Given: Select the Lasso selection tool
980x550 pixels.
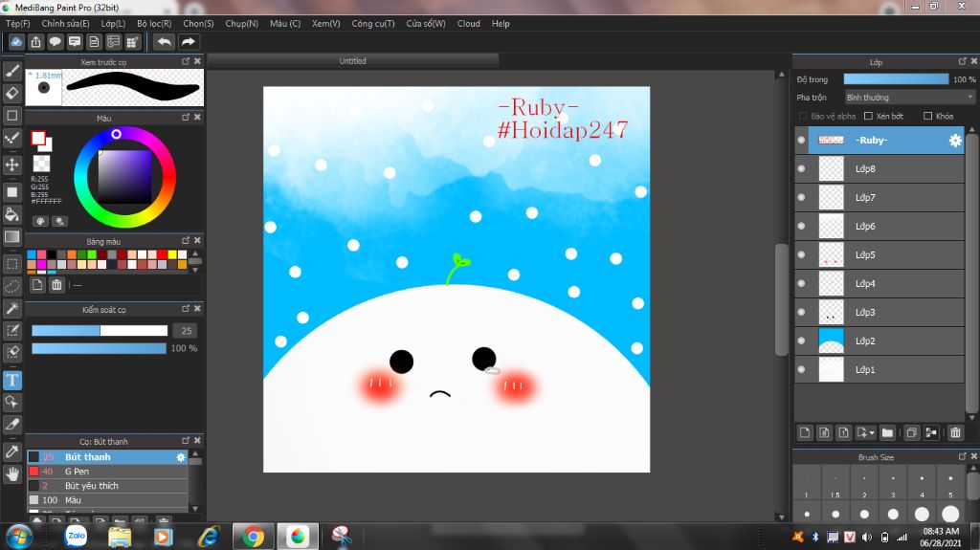Looking at the screenshot, I should click(11, 286).
